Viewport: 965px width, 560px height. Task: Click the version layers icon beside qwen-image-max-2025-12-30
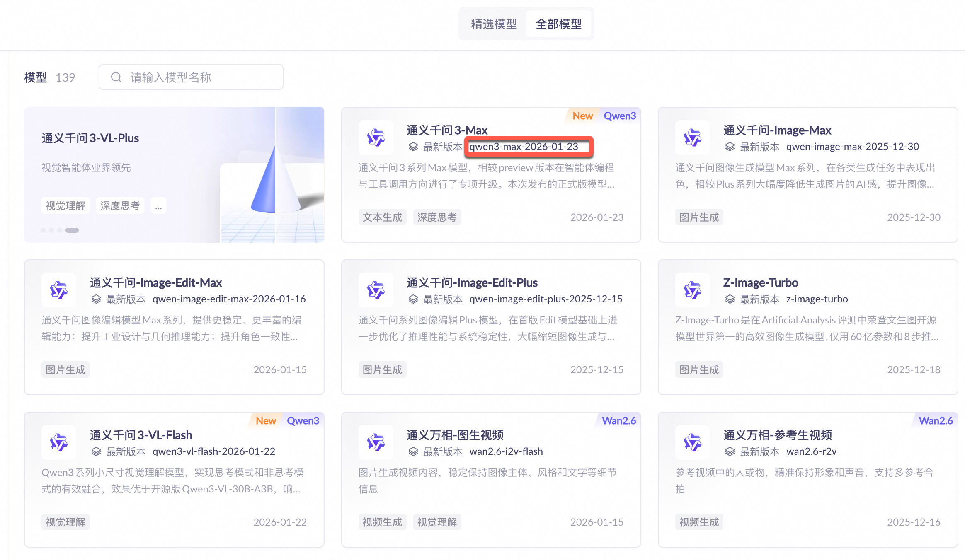point(730,147)
